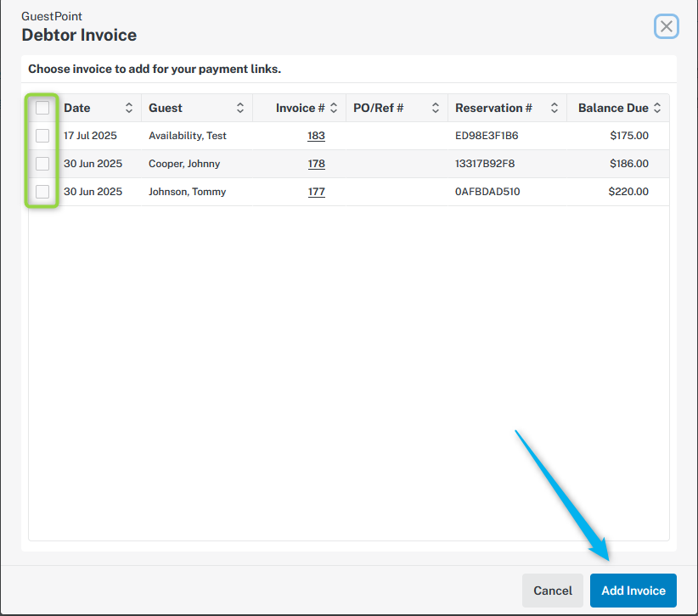Click the $220.00 balance due cell
The height and width of the screenshot is (616, 698).
coord(628,192)
